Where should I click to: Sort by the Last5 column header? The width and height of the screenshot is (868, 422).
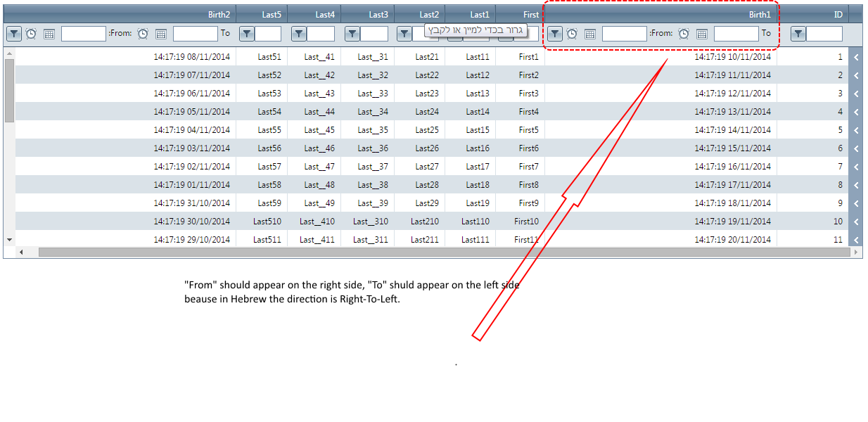coord(262,14)
